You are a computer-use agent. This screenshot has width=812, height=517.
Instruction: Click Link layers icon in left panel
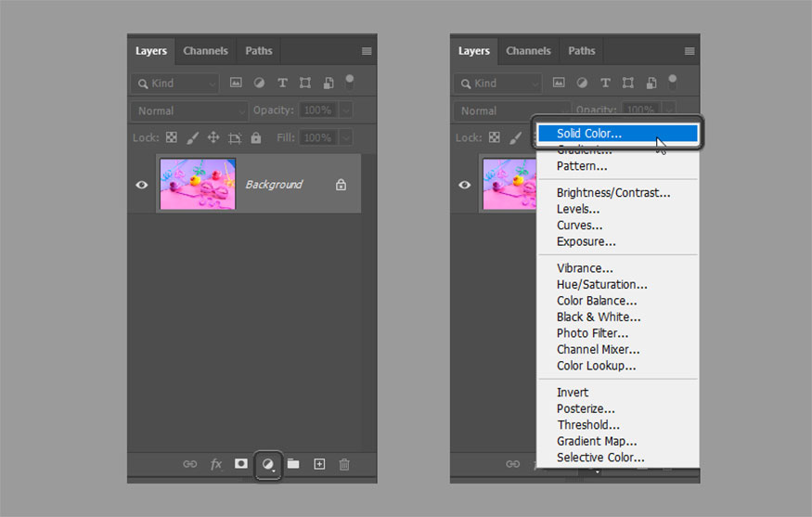190,464
